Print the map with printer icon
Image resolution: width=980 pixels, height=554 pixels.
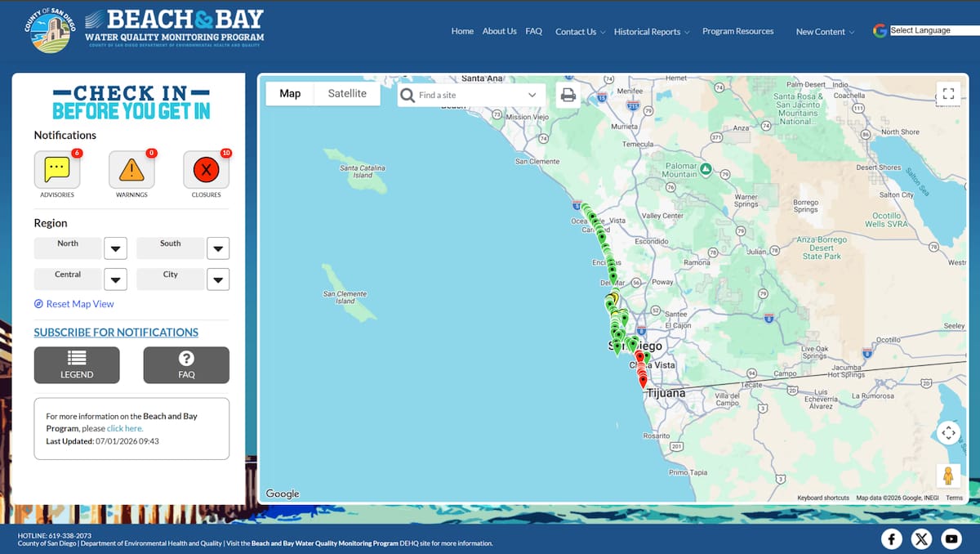[568, 95]
